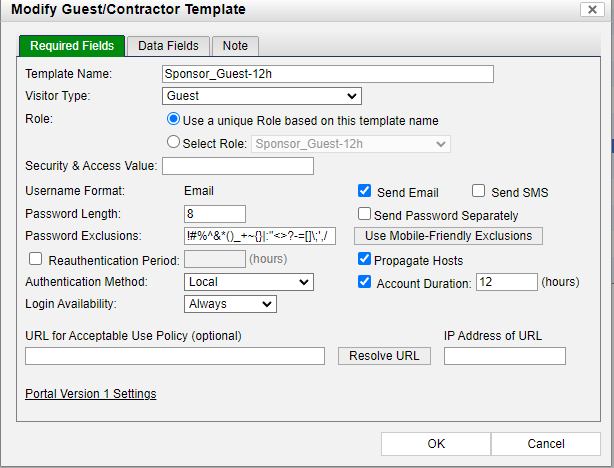Enable the Send SMS checkbox
This screenshot has width=614, height=468.
point(479,191)
